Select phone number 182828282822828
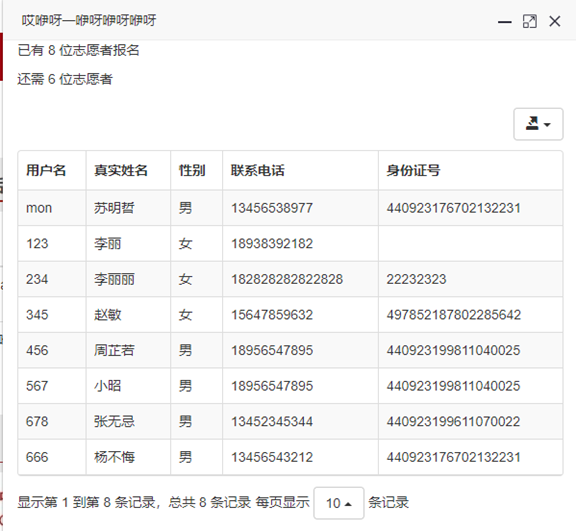Screen dimensions: 576x531 [x=287, y=279]
